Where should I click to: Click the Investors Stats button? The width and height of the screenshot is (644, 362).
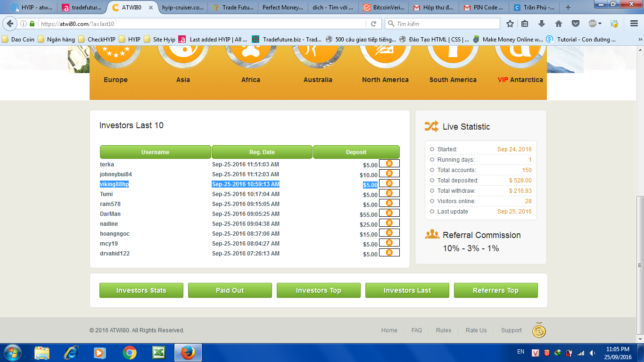click(x=141, y=290)
